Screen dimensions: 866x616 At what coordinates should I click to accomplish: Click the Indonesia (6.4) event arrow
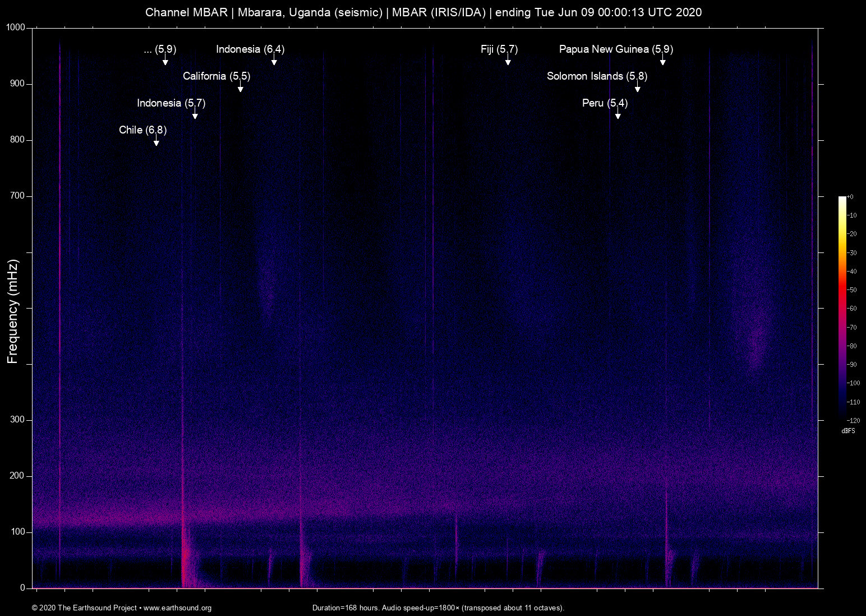click(x=274, y=62)
